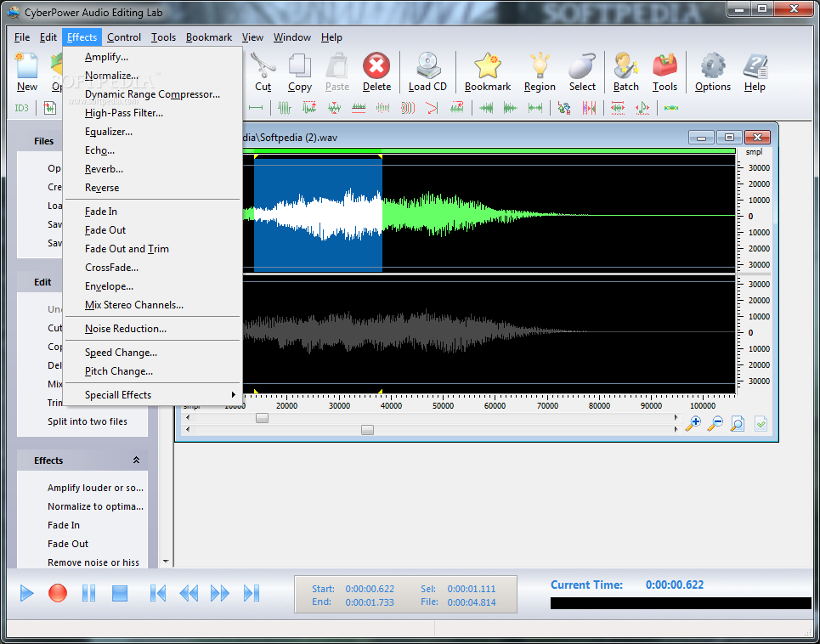Add a Bookmark using the star icon
The image size is (820, 644).
point(488,72)
